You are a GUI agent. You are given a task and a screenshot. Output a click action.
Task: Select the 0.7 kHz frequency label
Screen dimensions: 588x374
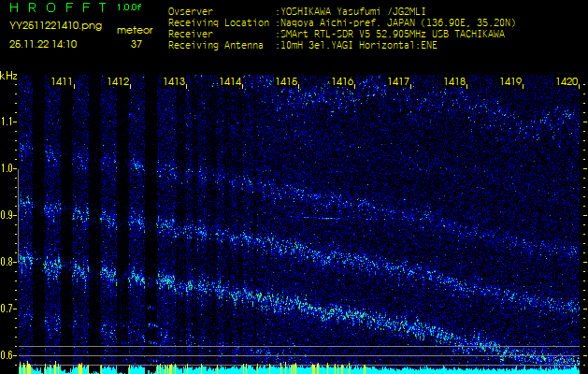point(9,309)
